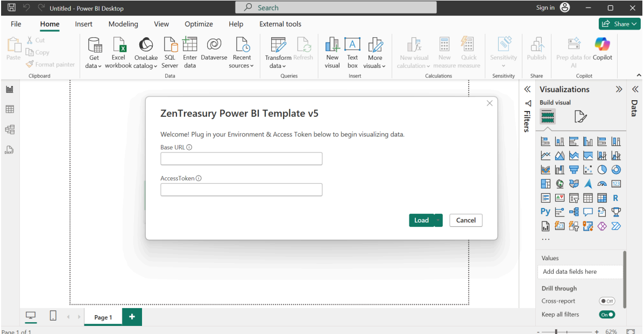Screen dimensions: 644x334
Task: Select the Gauge visualization
Action: (602, 183)
